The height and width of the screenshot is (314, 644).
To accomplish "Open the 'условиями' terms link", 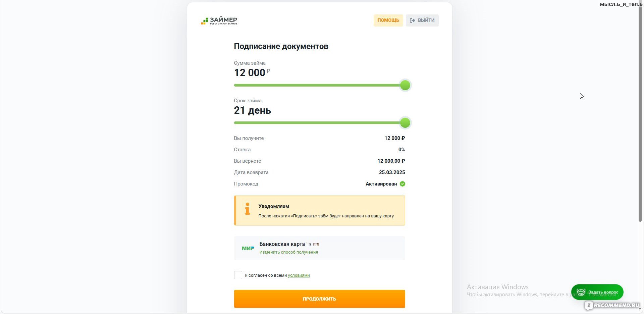I will [x=299, y=275].
